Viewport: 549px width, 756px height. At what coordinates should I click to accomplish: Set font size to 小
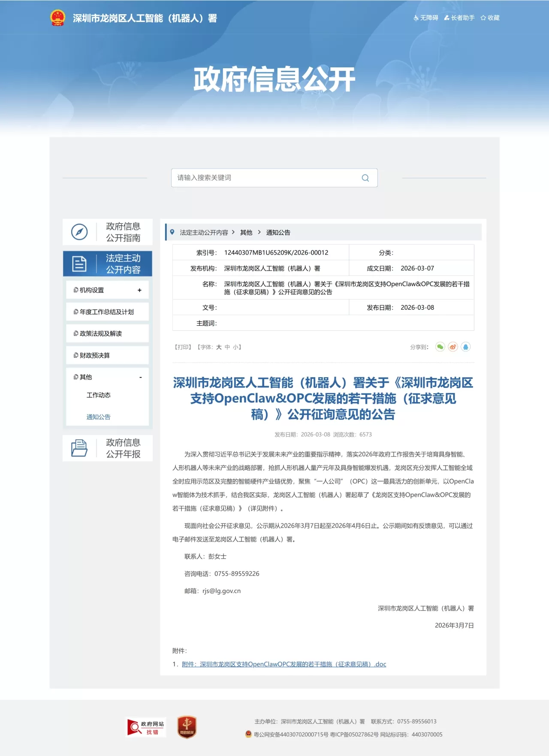click(235, 347)
